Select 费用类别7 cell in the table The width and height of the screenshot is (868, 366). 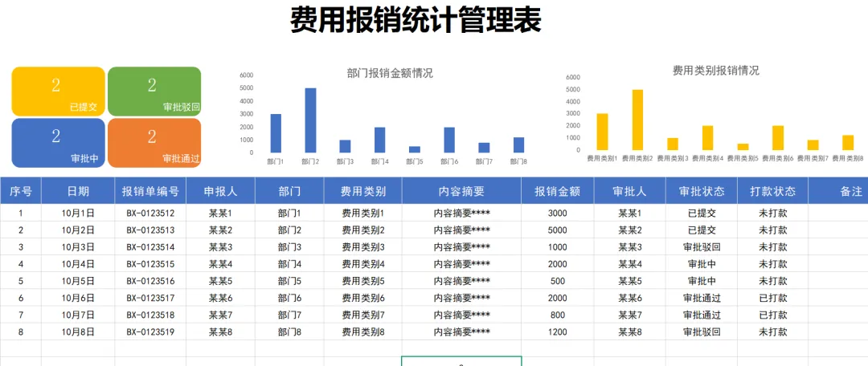click(x=363, y=315)
